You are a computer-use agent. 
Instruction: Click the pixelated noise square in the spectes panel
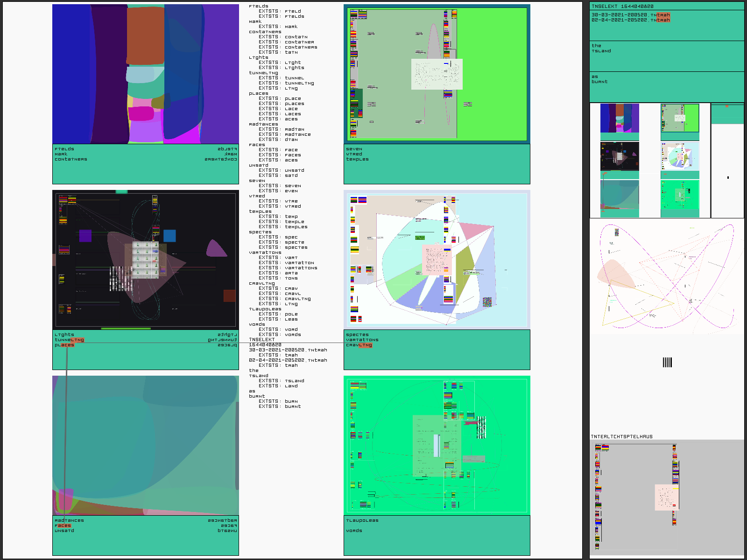coord(487,302)
